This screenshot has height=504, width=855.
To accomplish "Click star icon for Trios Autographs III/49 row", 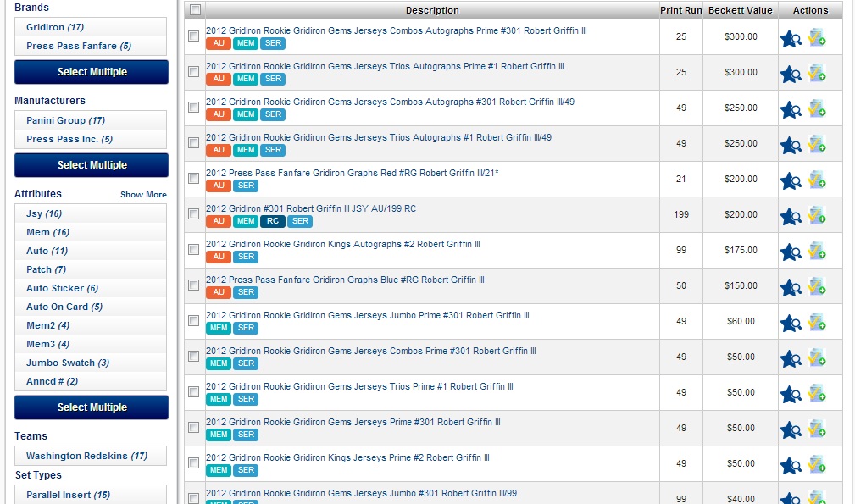I will [x=790, y=146].
